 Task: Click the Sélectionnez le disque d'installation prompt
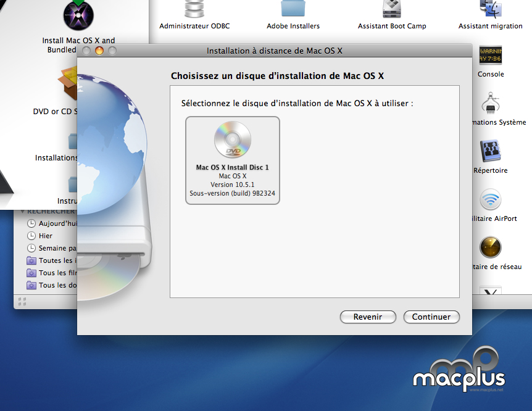[x=297, y=103]
